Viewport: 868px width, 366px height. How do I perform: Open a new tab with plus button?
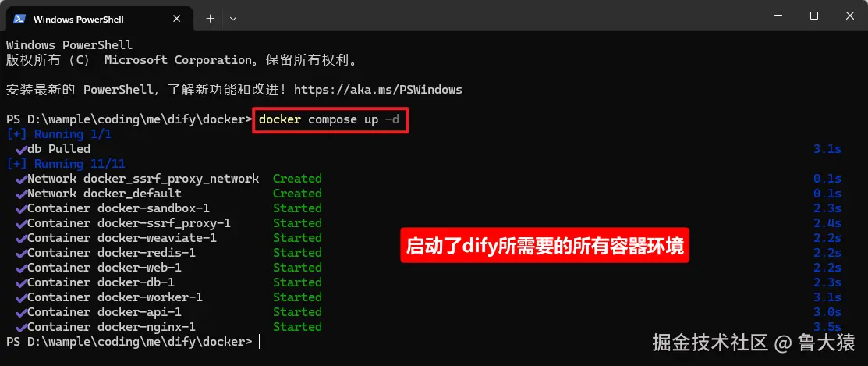coord(210,18)
